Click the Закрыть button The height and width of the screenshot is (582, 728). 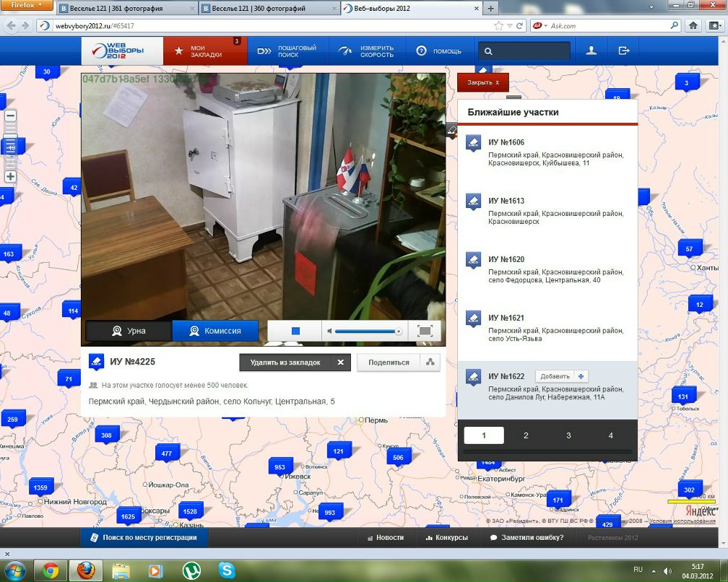(x=482, y=82)
